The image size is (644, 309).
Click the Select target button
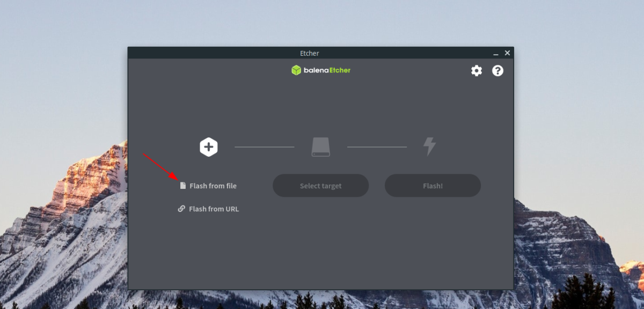coord(320,185)
